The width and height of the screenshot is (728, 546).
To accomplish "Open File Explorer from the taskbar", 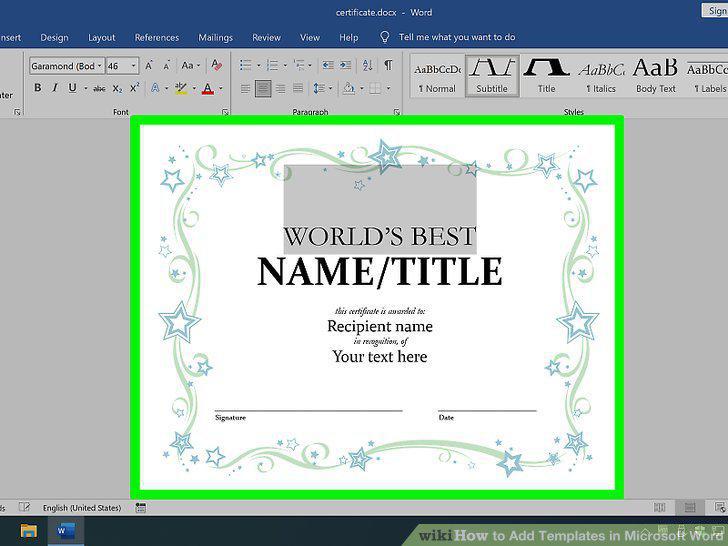I will (x=29, y=531).
